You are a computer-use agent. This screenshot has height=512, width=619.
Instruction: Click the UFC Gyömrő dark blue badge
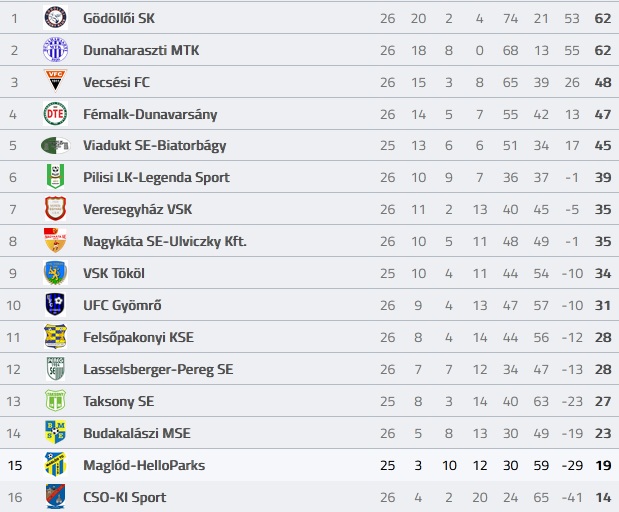pyautogui.click(x=55, y=304)
